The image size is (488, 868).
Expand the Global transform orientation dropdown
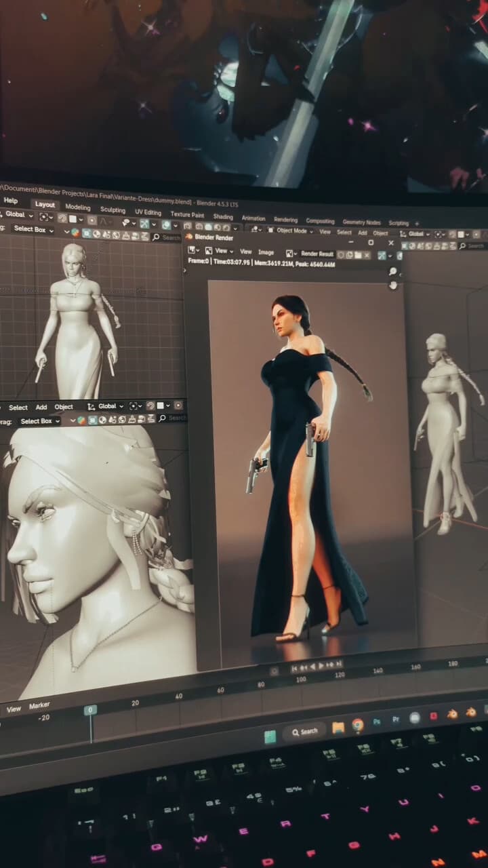pyautogui.click(x=18, y=215)
